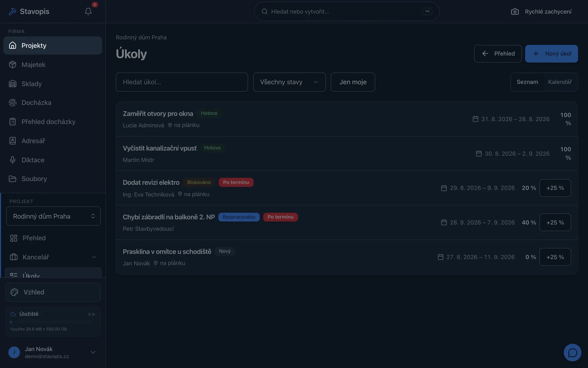The image size is (588, 368).
Task: Toggle the Jen moje filter
Action: click(x=353, y=82)
